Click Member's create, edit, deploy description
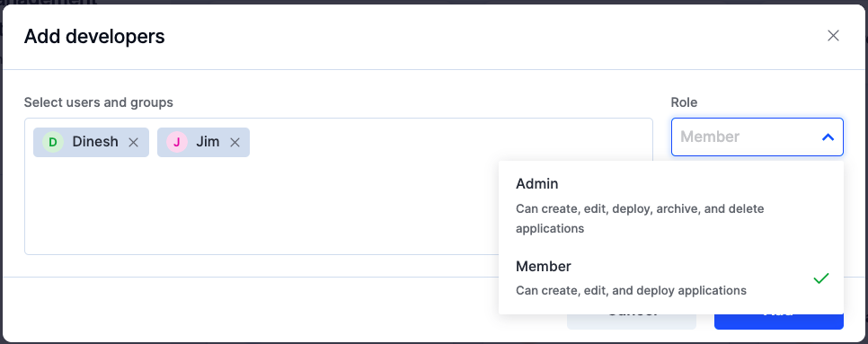Viewport: 868px width, 344px height. (631, 290)
